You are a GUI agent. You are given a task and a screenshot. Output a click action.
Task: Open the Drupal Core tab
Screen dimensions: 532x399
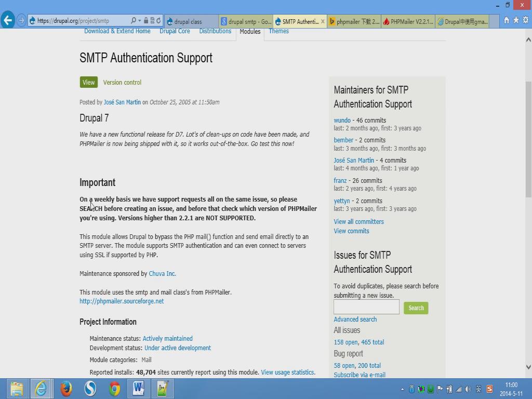pyautogui.click(x=175, y=31)
